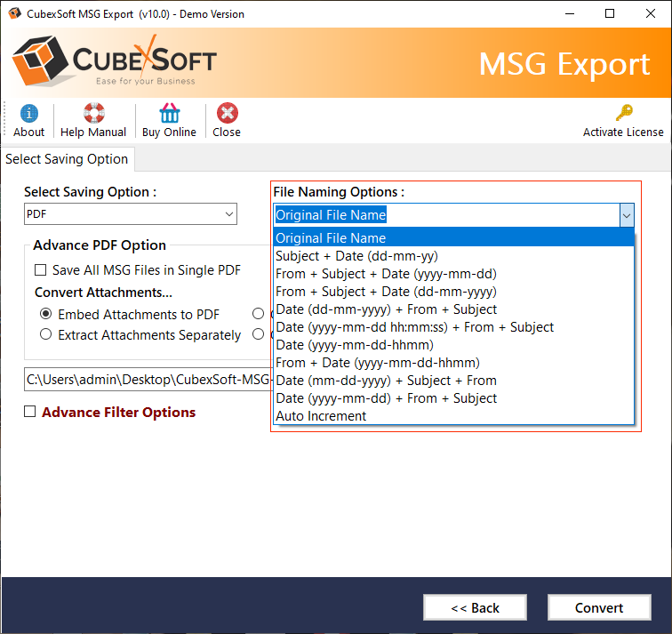Maximize the MSG Export window
This screenshot has height=634, width=672.
(610, 13)
